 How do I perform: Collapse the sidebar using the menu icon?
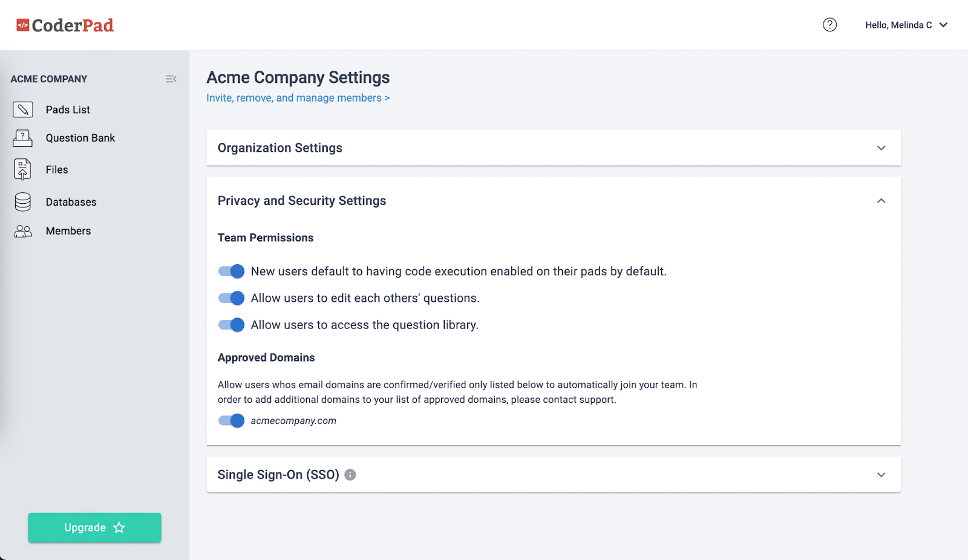click(x=171, y=79)
